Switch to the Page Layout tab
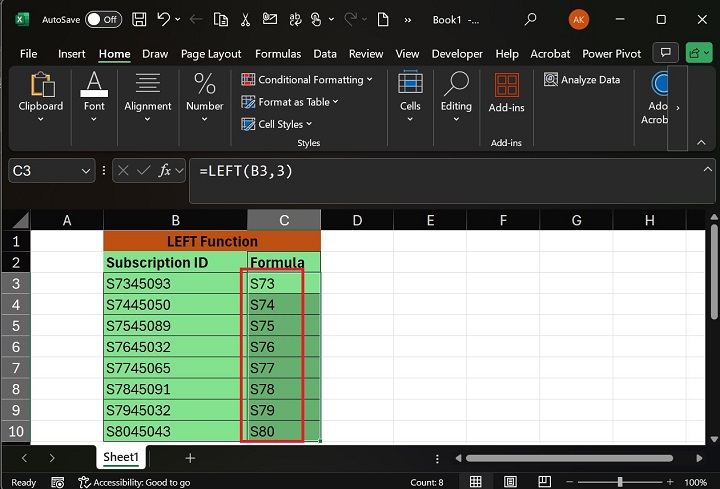 [211, 54]
